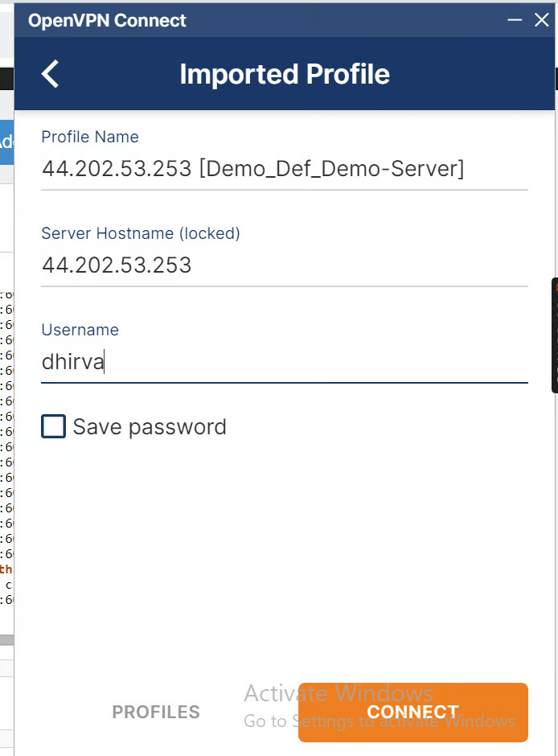Open the floating recorder widget on right edge
Image resolution: width=558 pixels, height=756 pixels.
pyautogui.click(x=553, y=336)
